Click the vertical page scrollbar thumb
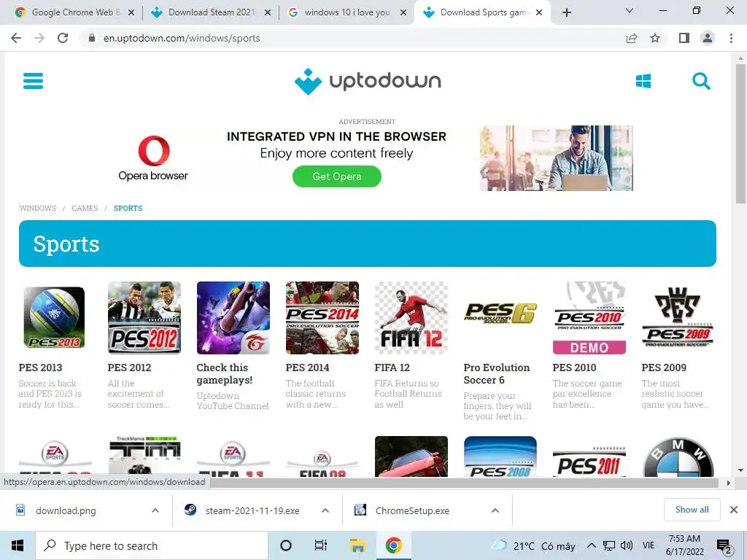Image resolution: width=747 pixels, height=560 pixels. (740, 134)
